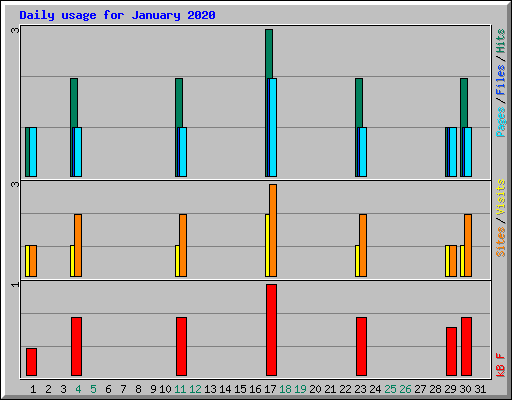This screenshot has height=400, width=512.
Task: Click the green x-axis day label "5"
Action: tap(93, 389)
